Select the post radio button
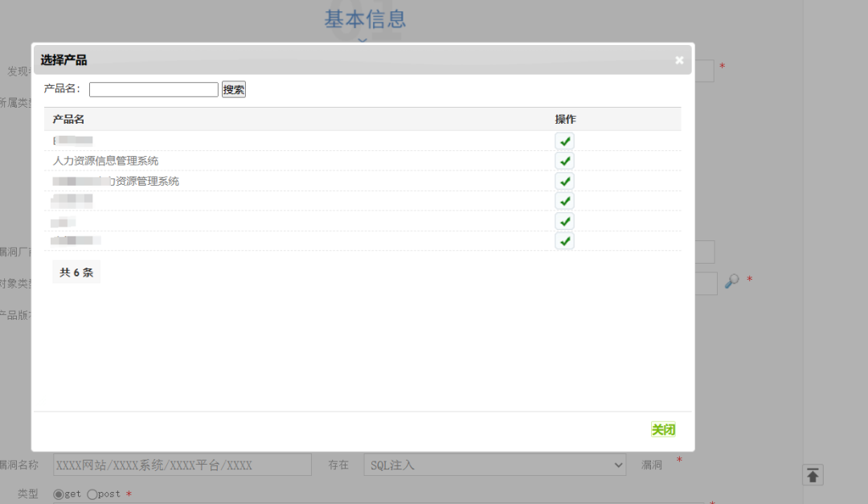 [92, 494]
